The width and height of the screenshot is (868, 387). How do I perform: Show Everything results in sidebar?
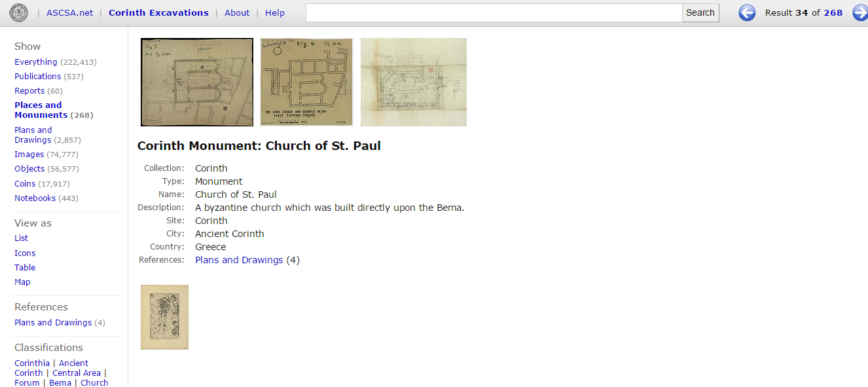36,62
